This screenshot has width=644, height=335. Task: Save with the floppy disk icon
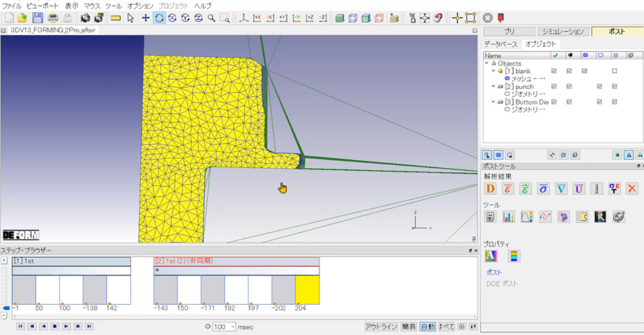(x=38, y=18)
